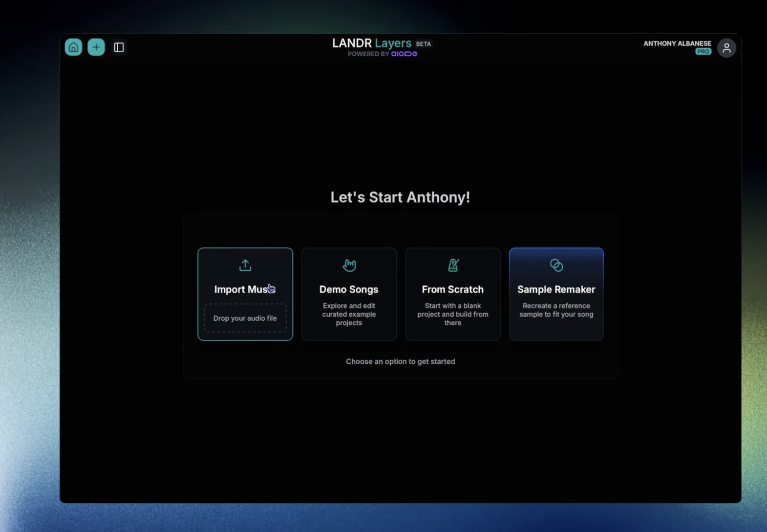Click 'Choose an option to get started' text
Viewport: 767px width, 532px height.
pos(400,361)
